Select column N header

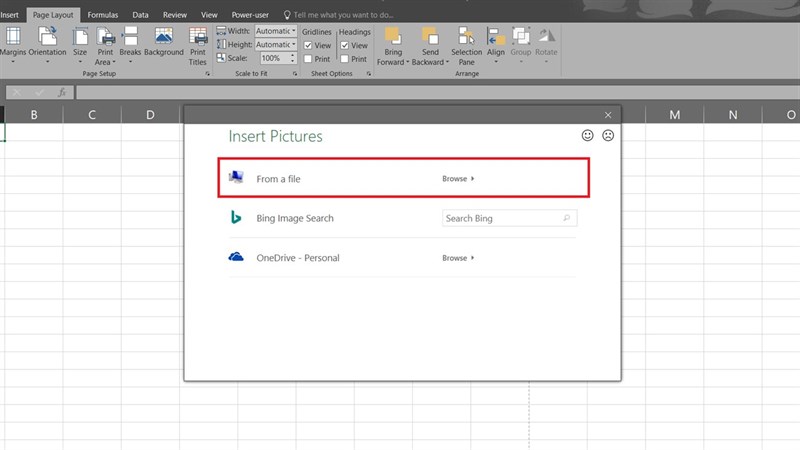click(733, 115)
